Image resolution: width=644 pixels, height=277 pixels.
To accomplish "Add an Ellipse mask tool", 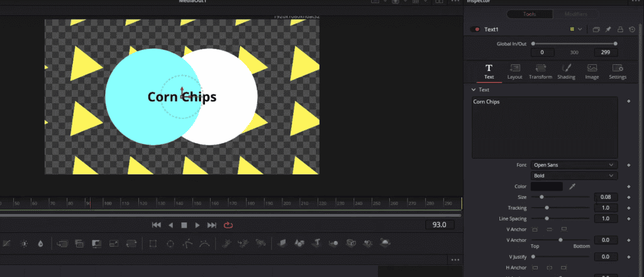I will (170, 244).
